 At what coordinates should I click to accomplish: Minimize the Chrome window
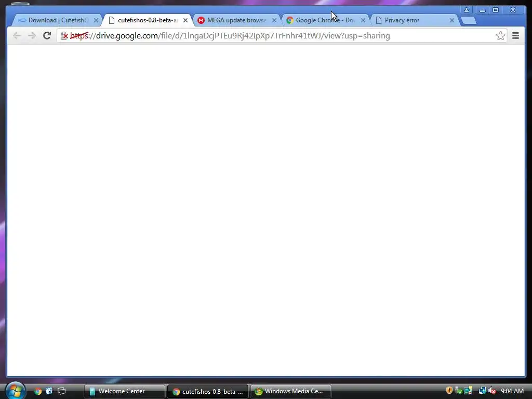482,10
